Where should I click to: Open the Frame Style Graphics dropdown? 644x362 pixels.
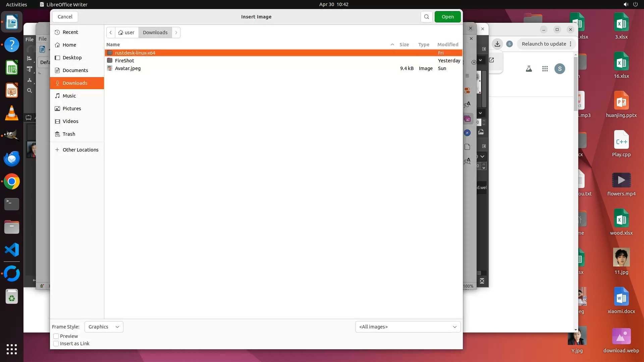tap(104, 327)
